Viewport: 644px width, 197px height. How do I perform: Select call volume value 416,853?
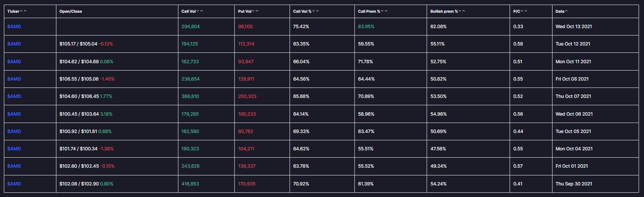click(190, 184)
